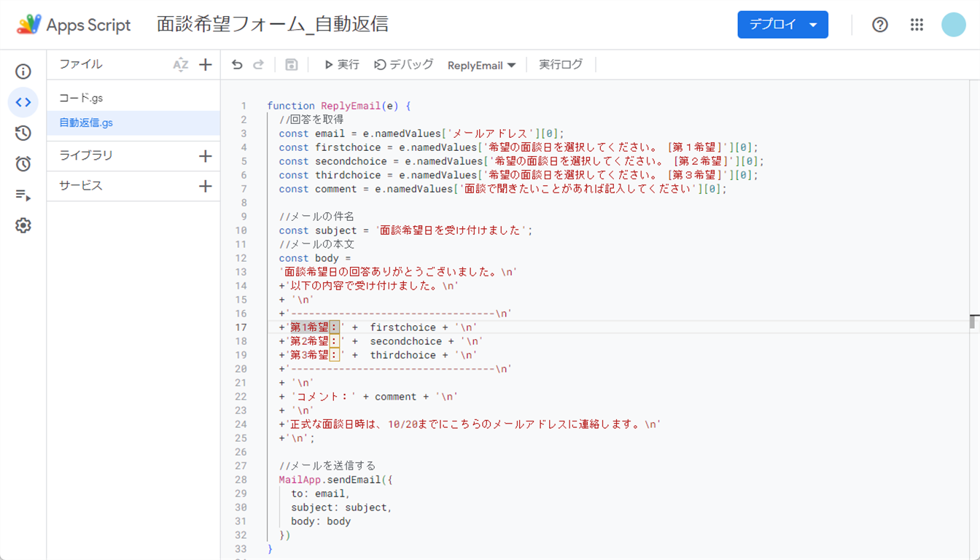Expand the ReplyEmail function dropdown
Screen dimensions: 980x560
pos(481,66)
